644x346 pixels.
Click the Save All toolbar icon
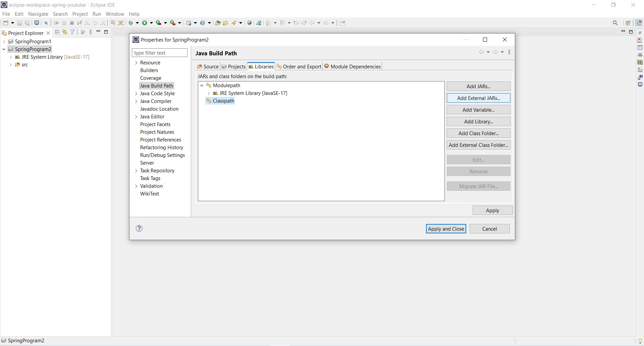[x=28, y=23]
